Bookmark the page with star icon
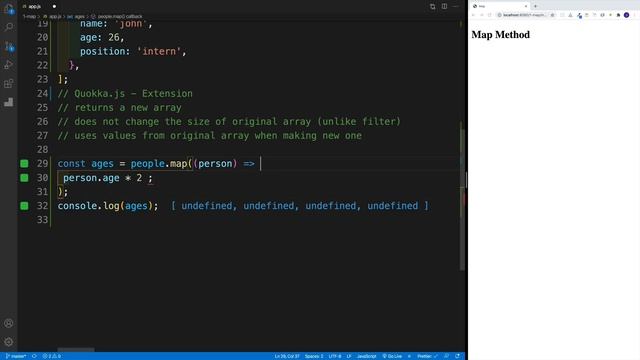This screenshot has height=360, width=640. (x=552, y=15)
